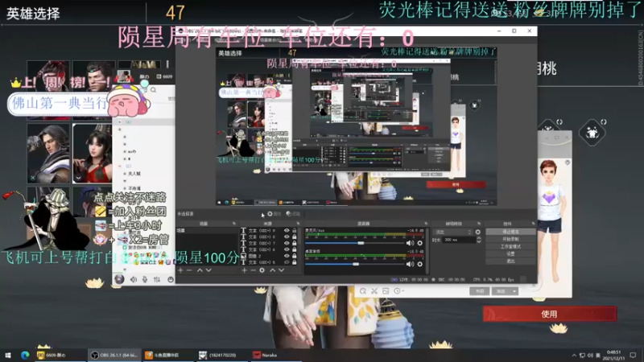
Task: Open the send button dropdown arrow in chat
Action: (514, 291)
